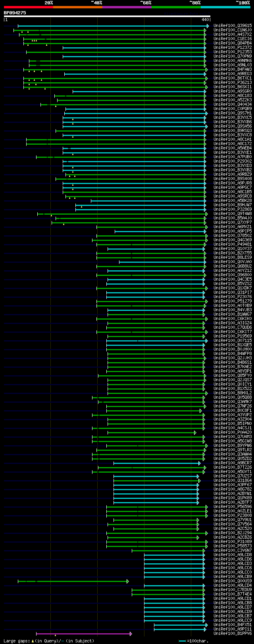254x644 pixels.
Task: Select label UniRef100_B3VXC5
Action: [233, 117]
